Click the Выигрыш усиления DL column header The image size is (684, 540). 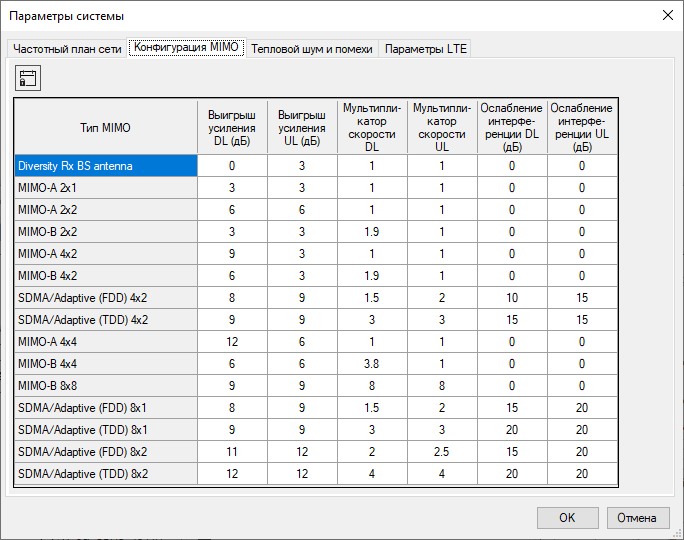(x=232, y=127)
